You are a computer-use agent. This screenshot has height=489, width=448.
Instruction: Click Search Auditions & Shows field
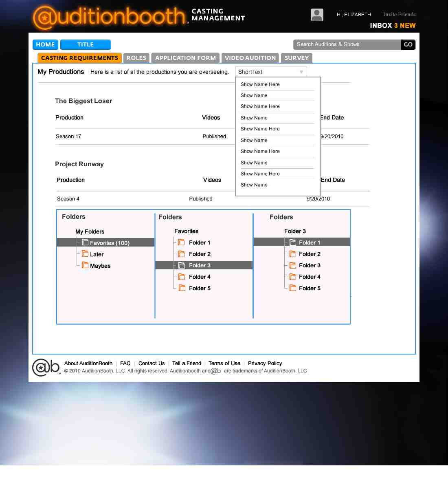click(347, 44)
